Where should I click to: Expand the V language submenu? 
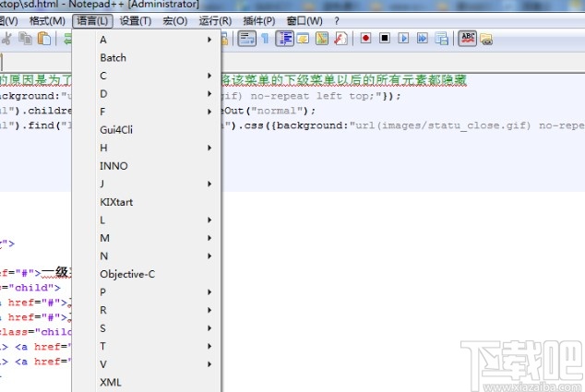point(147,364)
